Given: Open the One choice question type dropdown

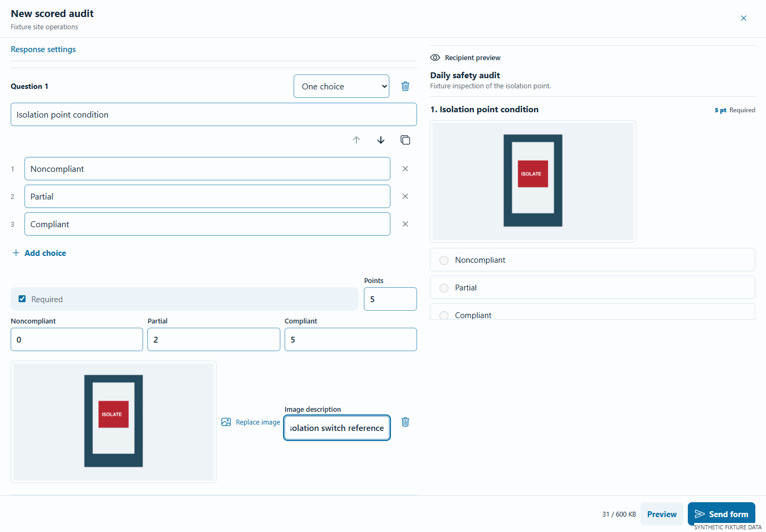Looking at the screenshot, I should tap(342, 86).
